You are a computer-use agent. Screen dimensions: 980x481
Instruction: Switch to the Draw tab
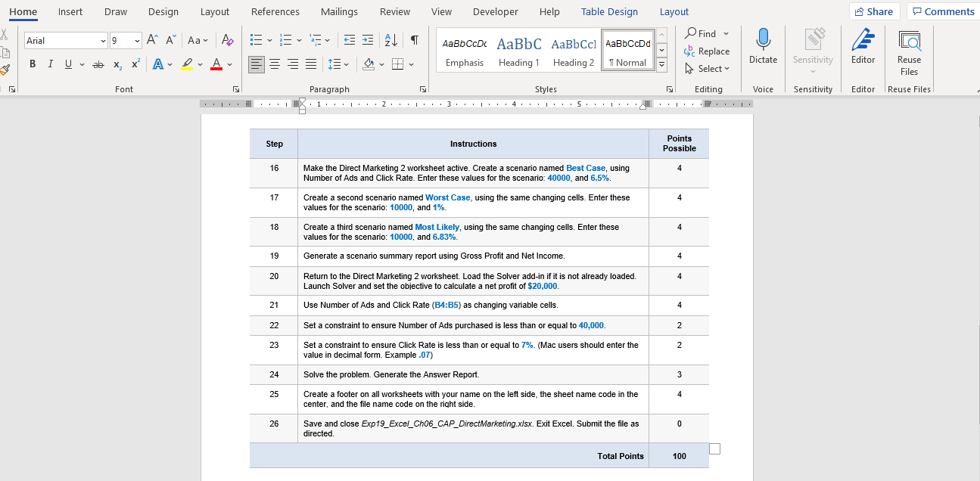click(116, 11)
